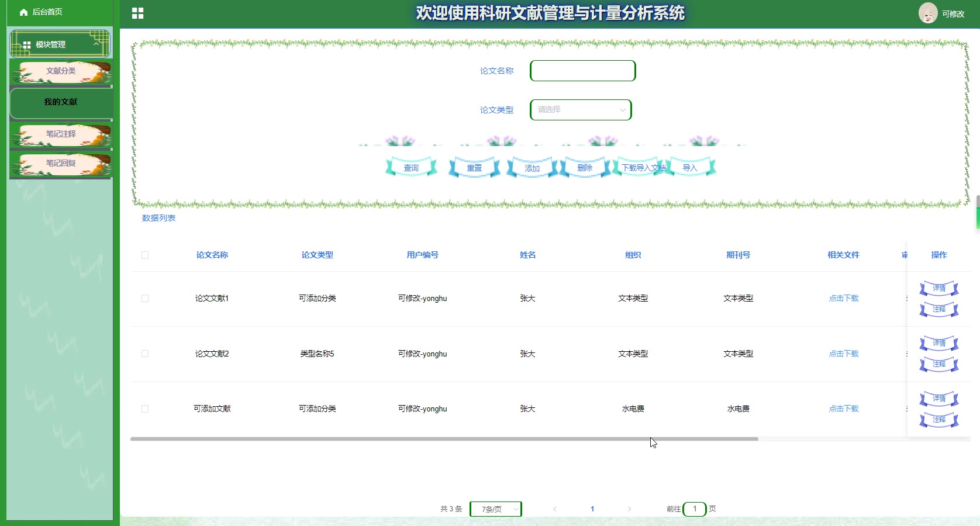Image resolution: width=980 pixels, height=526 pixels.
Task: Open 详情 for 论文文献1 row
Action: (x=939, y=288)
